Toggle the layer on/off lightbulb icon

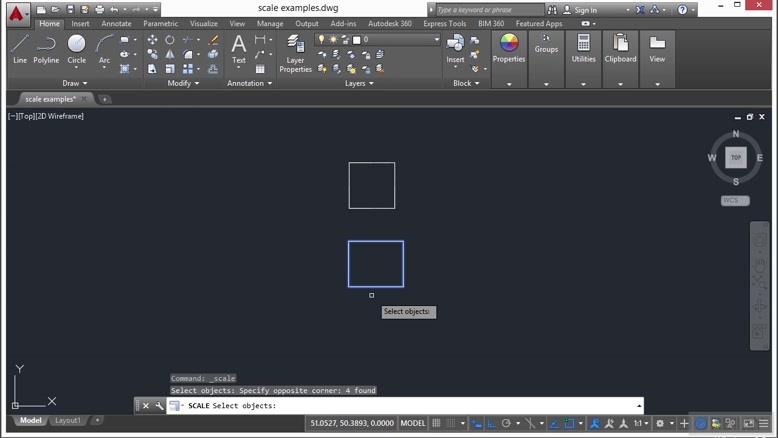coord(322,39)
